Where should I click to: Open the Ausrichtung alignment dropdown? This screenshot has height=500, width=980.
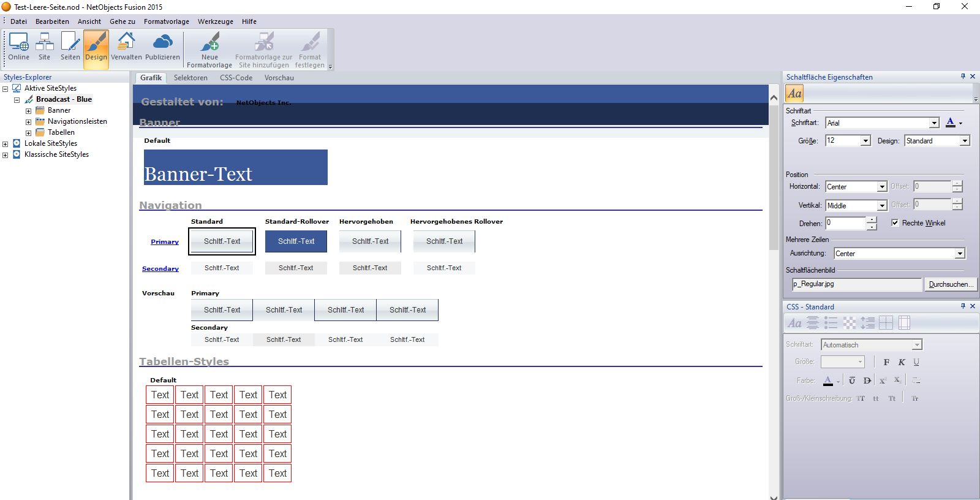pyautogui.click(x=959, y=254)
